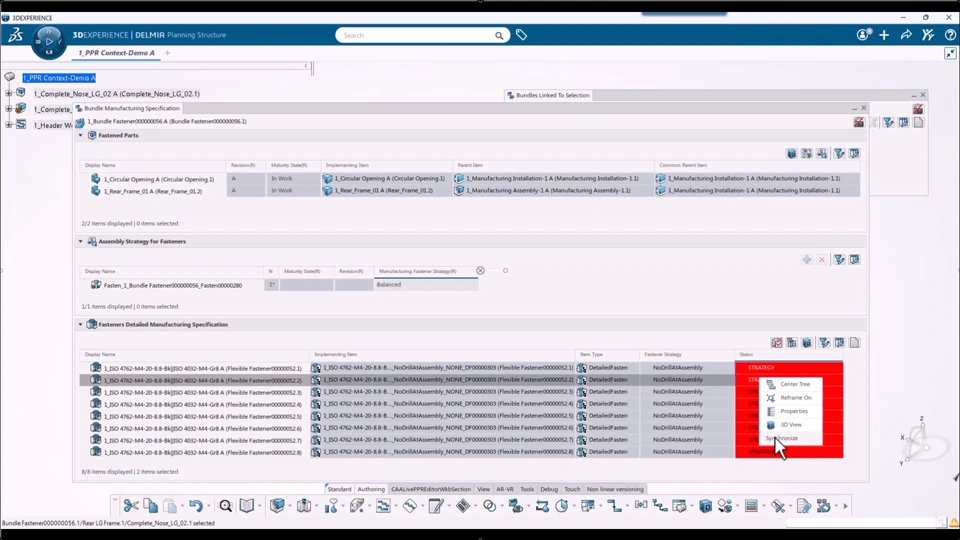Image resolution: width=960 pixels, height=540 pixels.
Task: Select 1_PPR Context-Demo A tree root
Action: [x=59, y=78]
